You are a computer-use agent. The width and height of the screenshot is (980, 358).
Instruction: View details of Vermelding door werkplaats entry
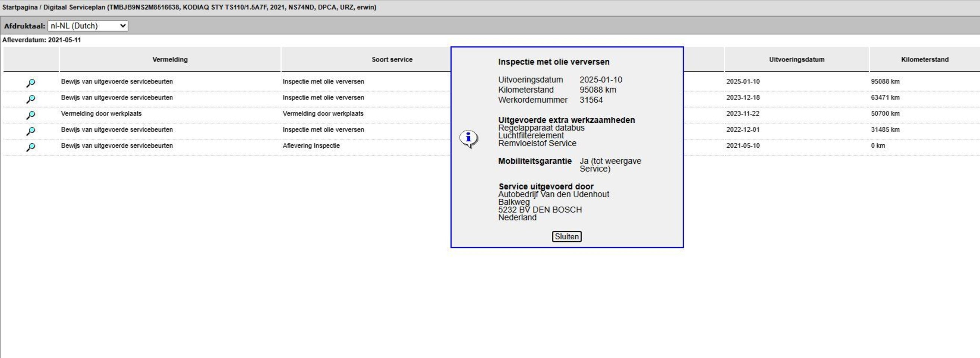coord(31,115)
